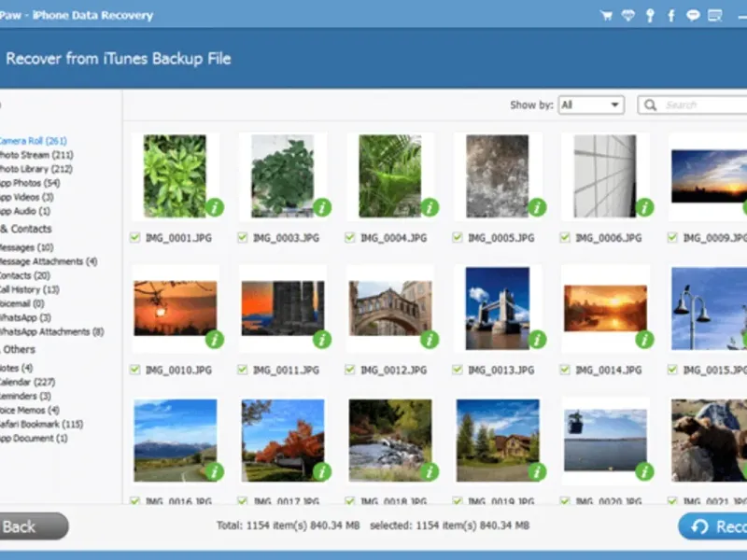Uncheck the IMG_0004.JPG checkbox

tap(350, 237)
